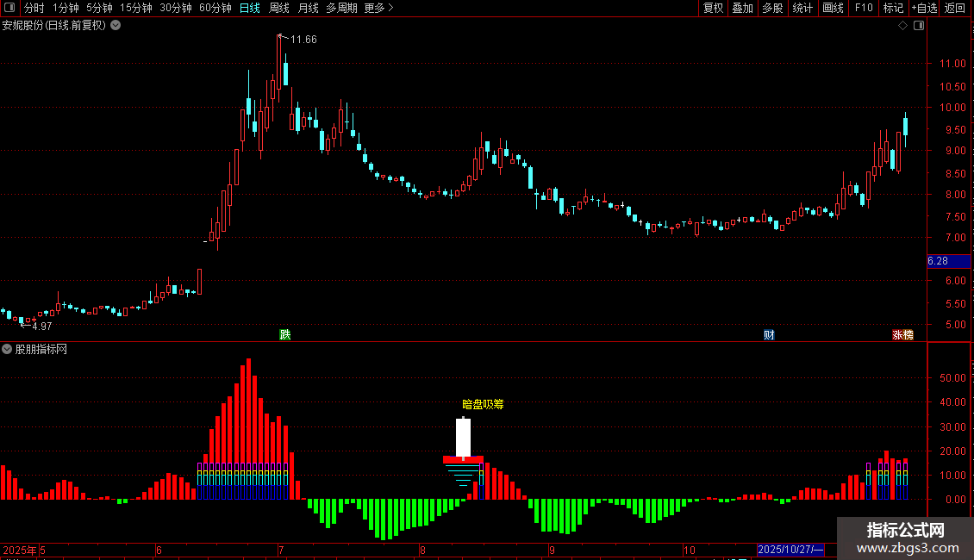Toggle the side panel window icon
974x560 pixels.
click(x=919, y=26)
